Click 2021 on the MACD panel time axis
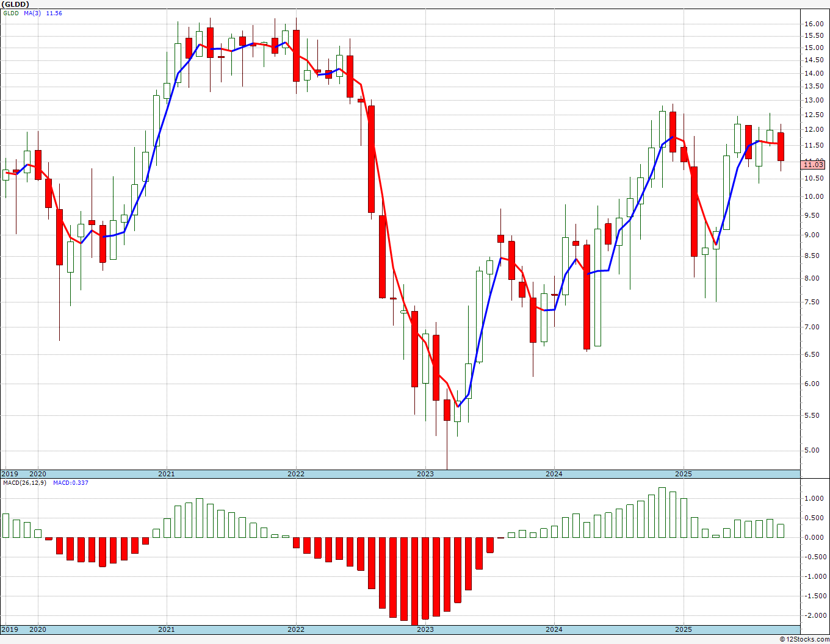Image resolution: width=830 pixels, height=644 pixels. click(x=167, y=629)
